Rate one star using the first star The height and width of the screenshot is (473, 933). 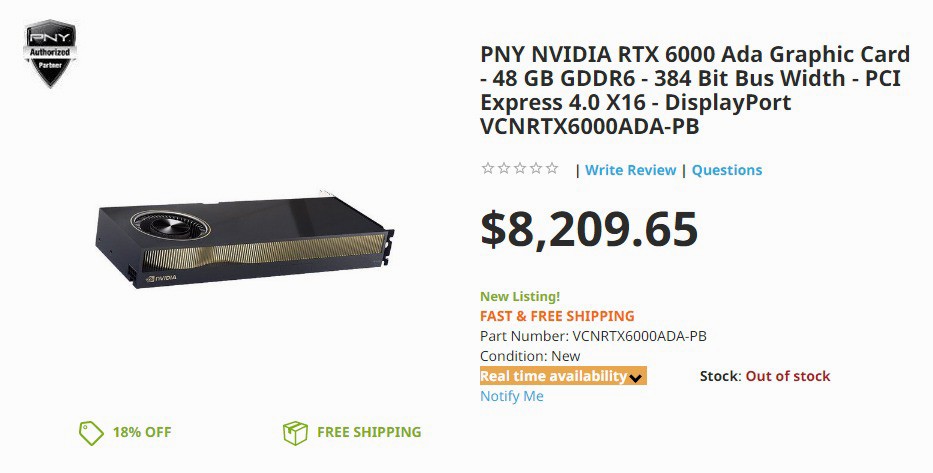488,169
